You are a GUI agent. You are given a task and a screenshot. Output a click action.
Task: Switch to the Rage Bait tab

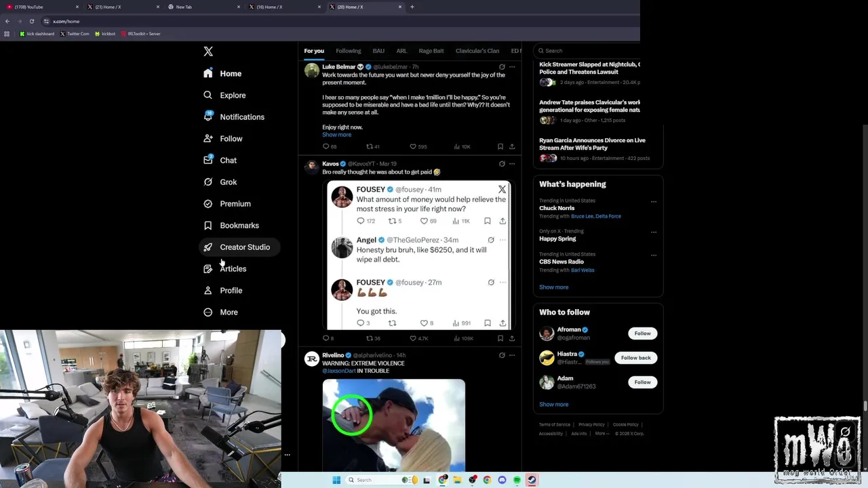coord(431,51)
